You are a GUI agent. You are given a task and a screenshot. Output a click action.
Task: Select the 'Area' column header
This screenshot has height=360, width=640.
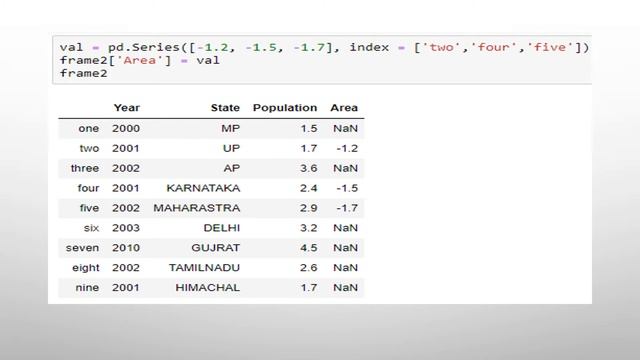pyautogui.click(x=344, y=108)
